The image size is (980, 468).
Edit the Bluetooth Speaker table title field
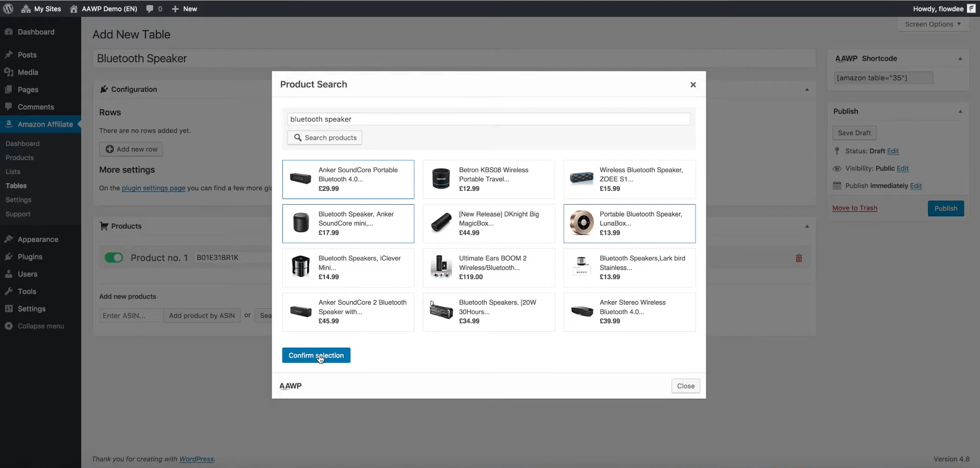click(454, 58)
